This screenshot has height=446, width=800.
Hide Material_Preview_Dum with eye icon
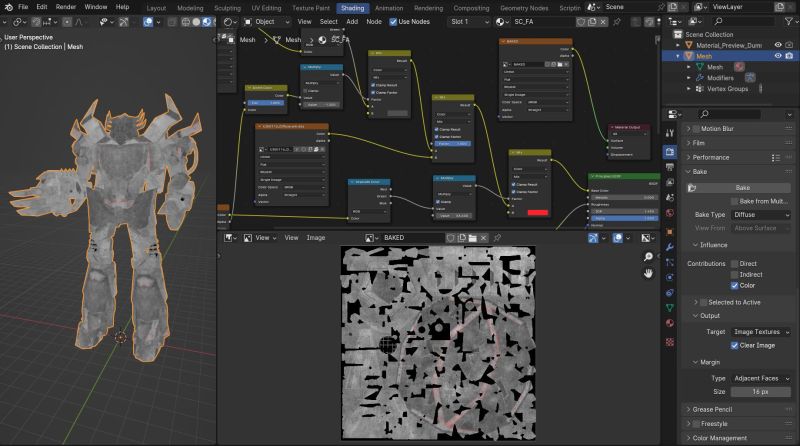(x=778, y=45)
